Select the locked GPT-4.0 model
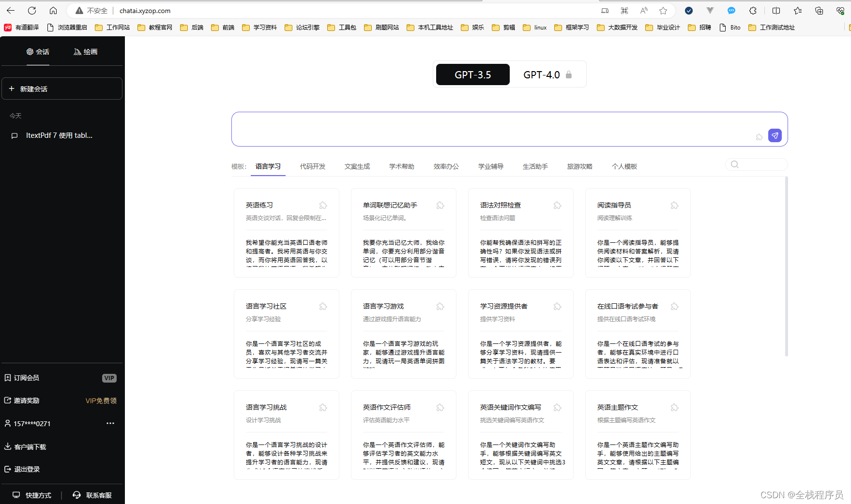The image size is (851, 504). [547, 74]
